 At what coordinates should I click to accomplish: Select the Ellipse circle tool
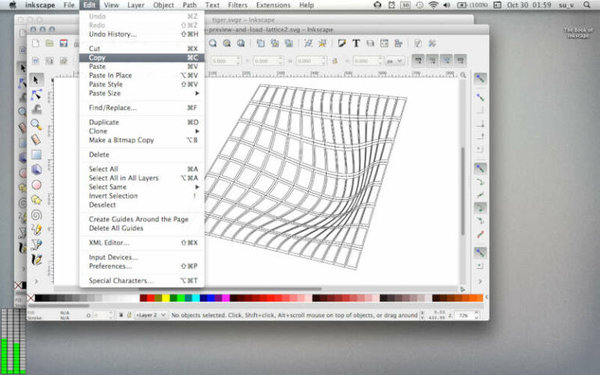click(x=36, y=185)
